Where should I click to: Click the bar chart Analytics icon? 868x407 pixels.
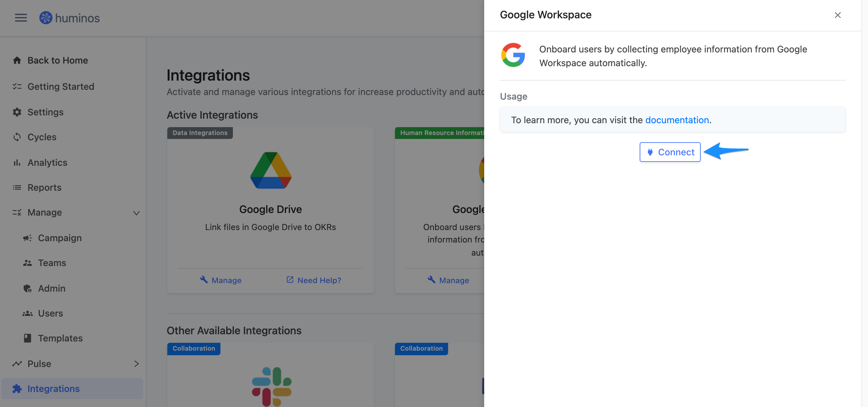click(x=17, y=163)
